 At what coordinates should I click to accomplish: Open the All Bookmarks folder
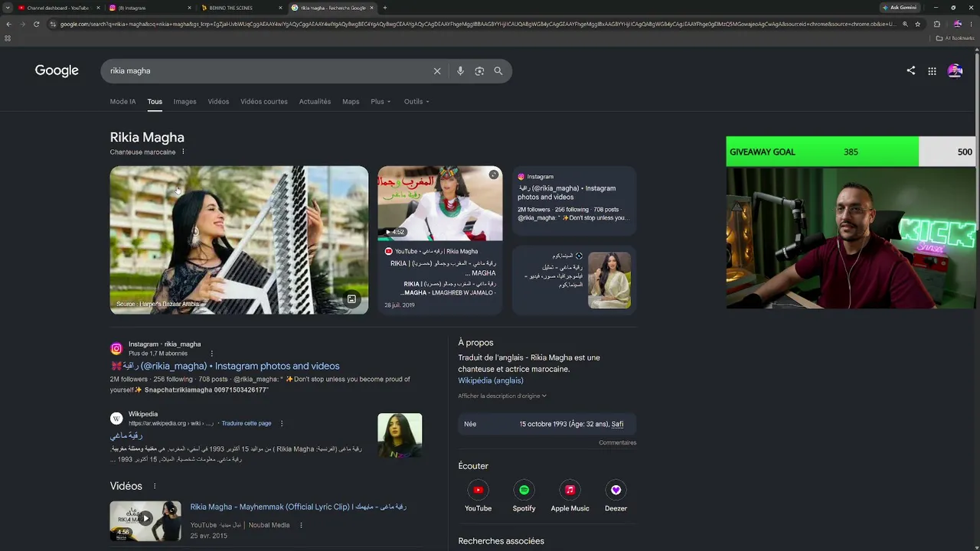click(x=955, y=38)
